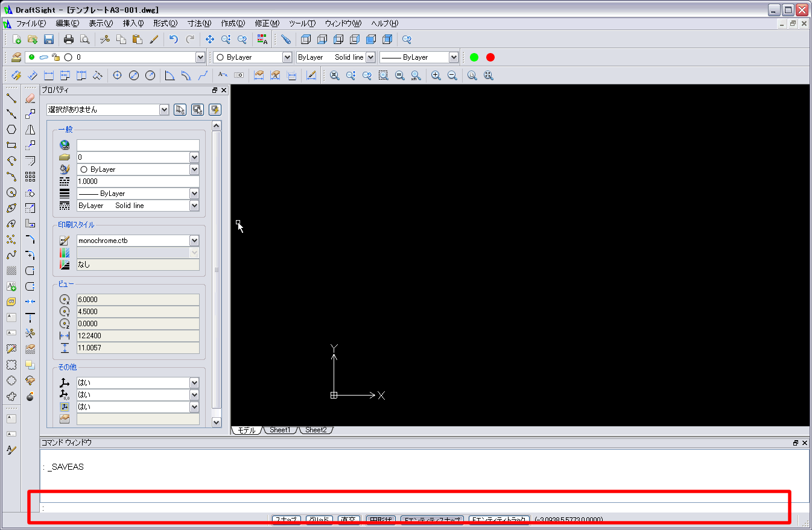Toggle the 直交 status bar button
This screenshot has height=530, width=812.
(x=349, y=520)
